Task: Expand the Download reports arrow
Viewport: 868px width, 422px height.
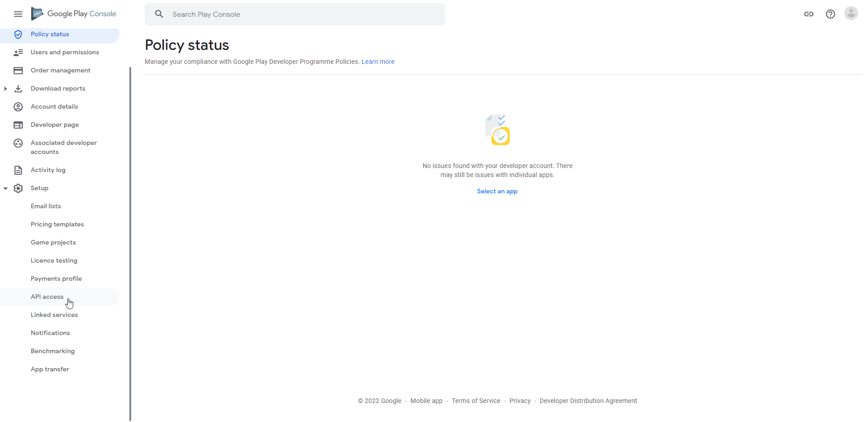Action: 5,89
